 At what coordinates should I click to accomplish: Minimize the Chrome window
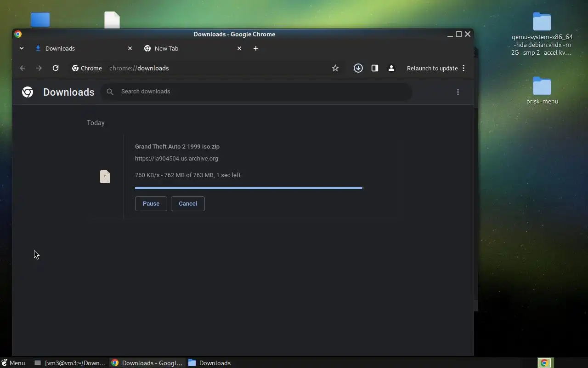pos(450,34)
